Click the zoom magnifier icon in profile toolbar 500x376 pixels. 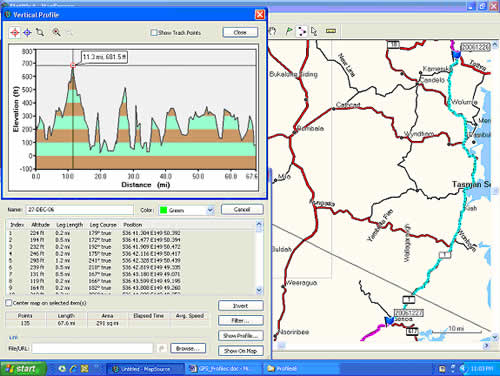click(x=56, y=32)
